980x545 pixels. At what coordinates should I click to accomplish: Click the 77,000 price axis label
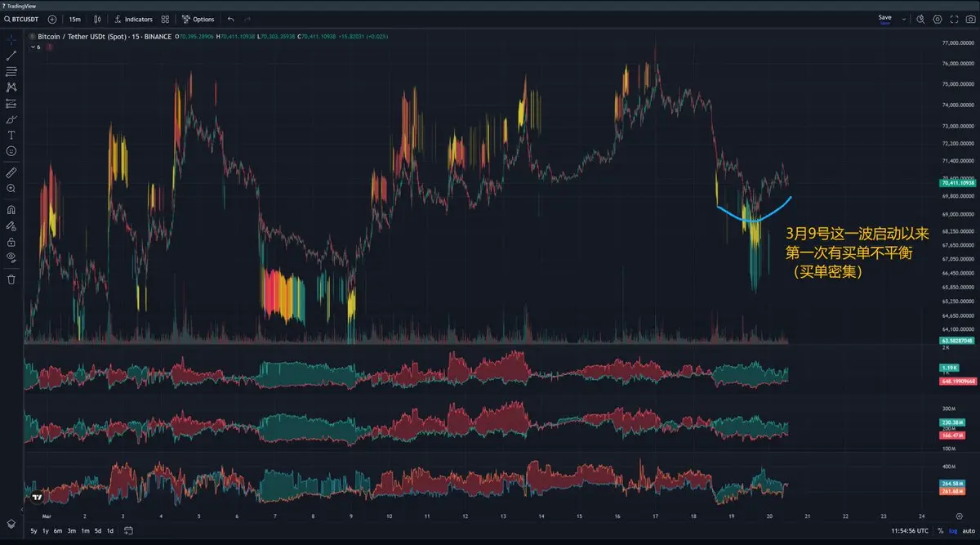[958, 42]
